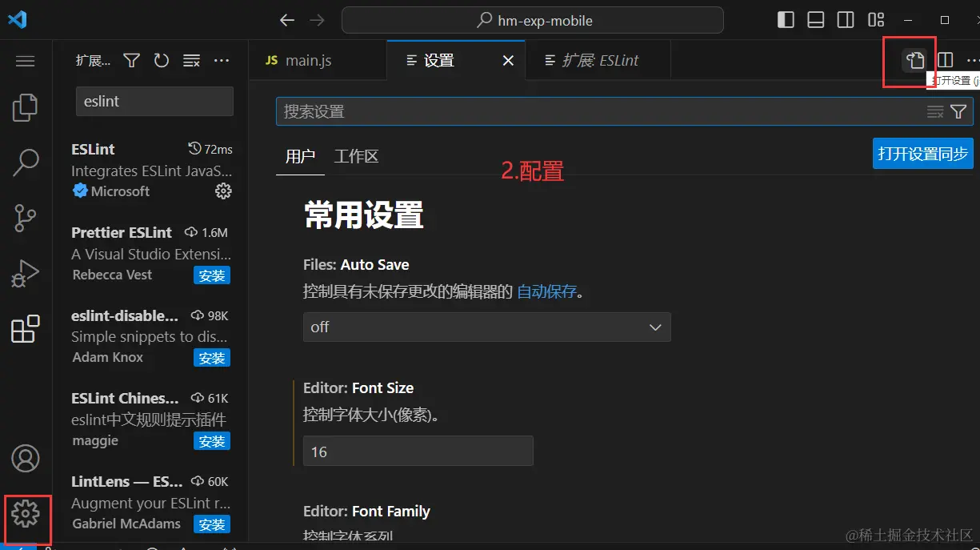Edit Font Size field showing 16
The width and height of the screenshot is (980, 550).
(x=418, y=452)
